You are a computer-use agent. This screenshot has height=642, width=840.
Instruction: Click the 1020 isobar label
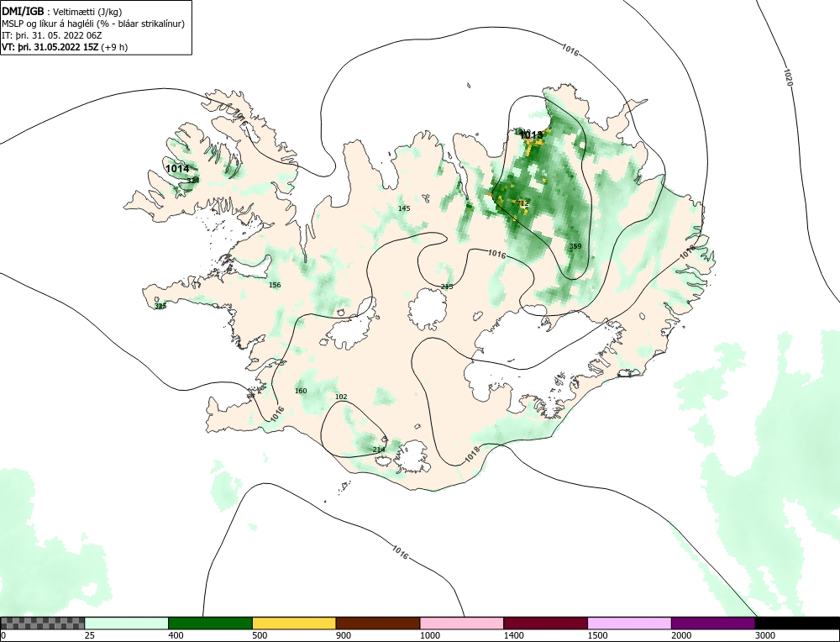788,76
